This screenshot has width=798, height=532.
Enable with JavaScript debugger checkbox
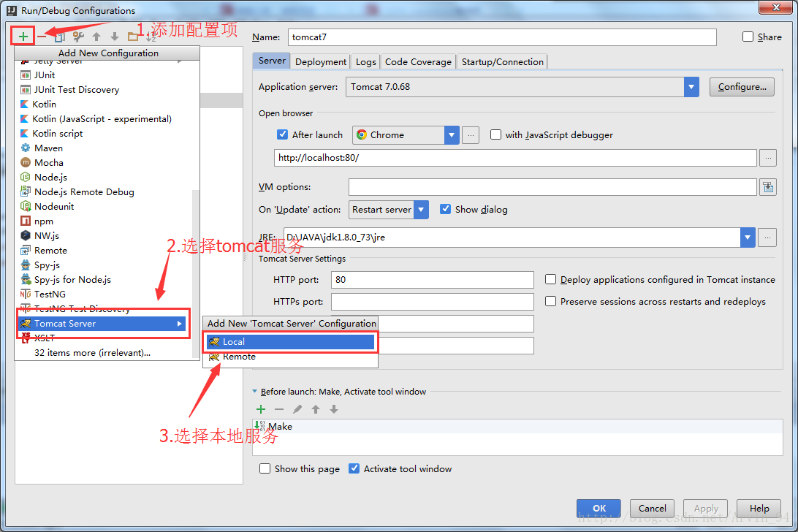pyautogui.click(x=495, y=134)
